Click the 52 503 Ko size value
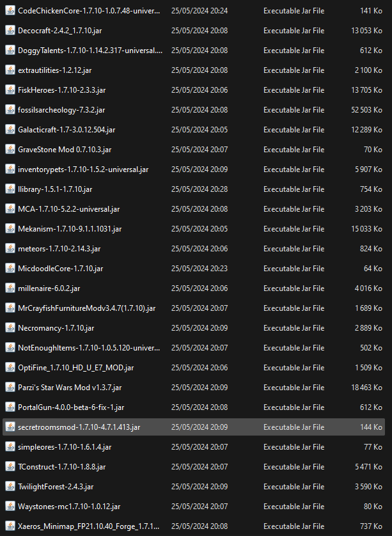The width and height of the screenshot is (392, 536). [366, 110]
